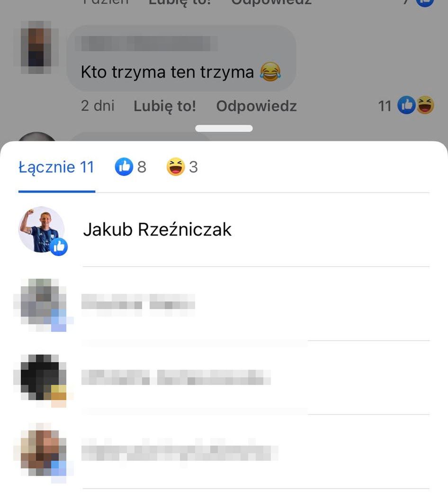Switch to the Łącznie 11 tab
The width and height of the screenshot is (448, 493).
pyautogui.click(x=56, y=167)
